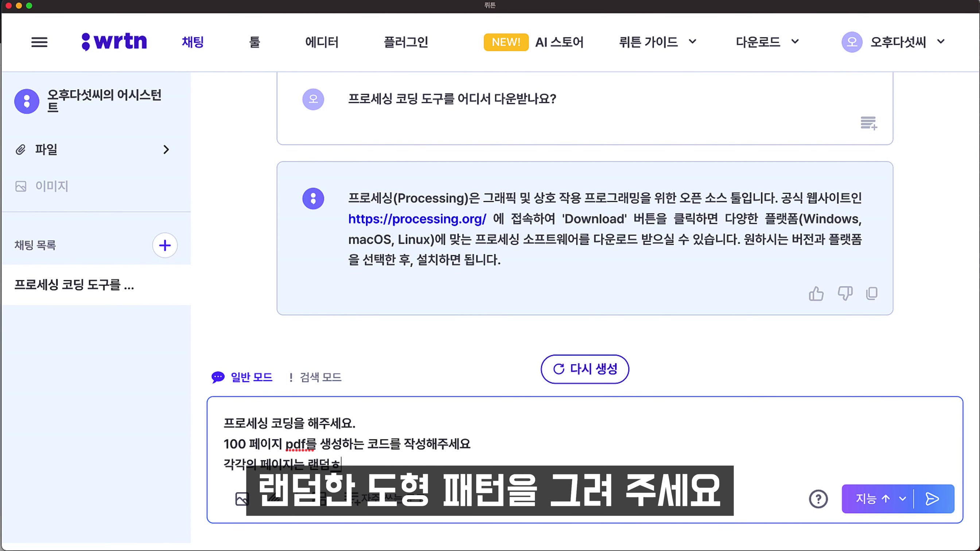
Task: Open the 툴 tab
Action: (x=254, y=42)
